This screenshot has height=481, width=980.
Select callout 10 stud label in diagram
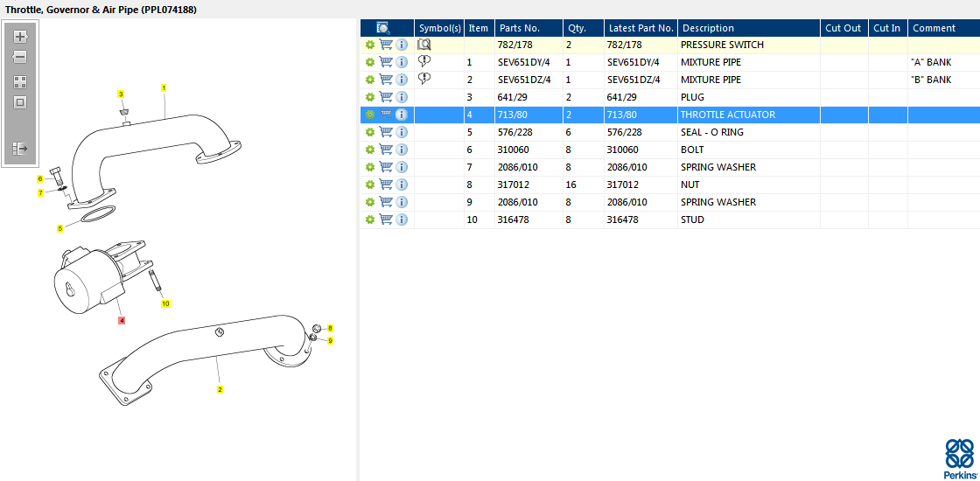(x=165, y=303)
